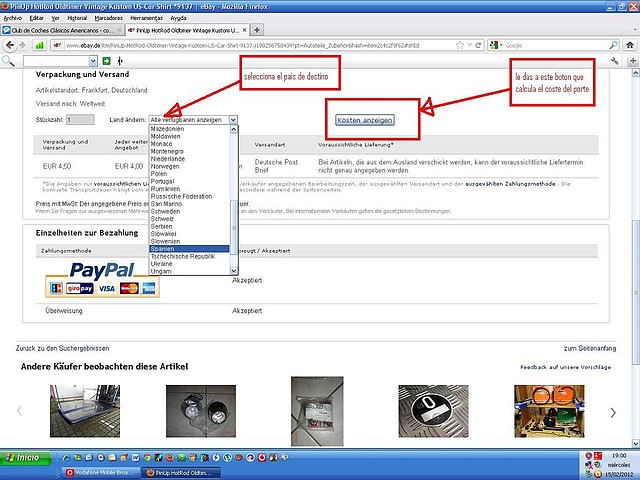
Task: Click the Kosten anzeigen button
Action: (x=365, y=120)
